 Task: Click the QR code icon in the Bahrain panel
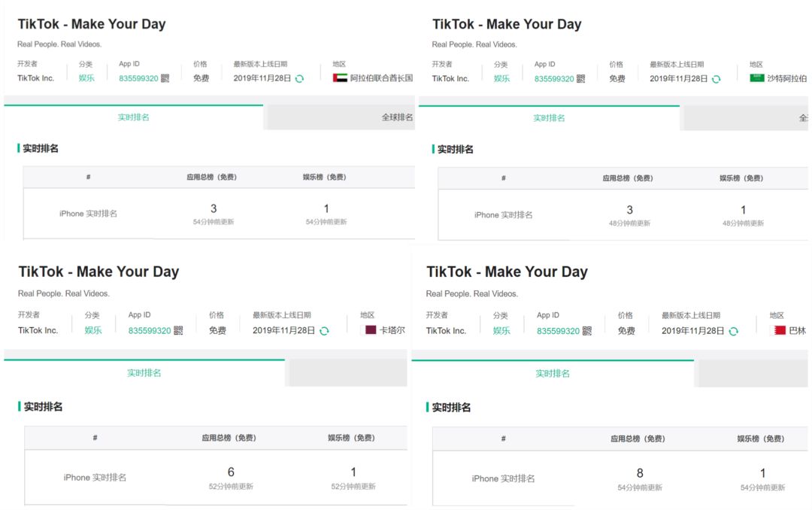pos(587,331)
